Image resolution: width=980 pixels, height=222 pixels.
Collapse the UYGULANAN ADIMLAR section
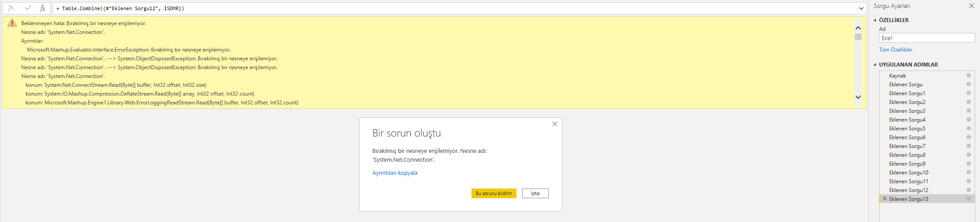(875, 65)
